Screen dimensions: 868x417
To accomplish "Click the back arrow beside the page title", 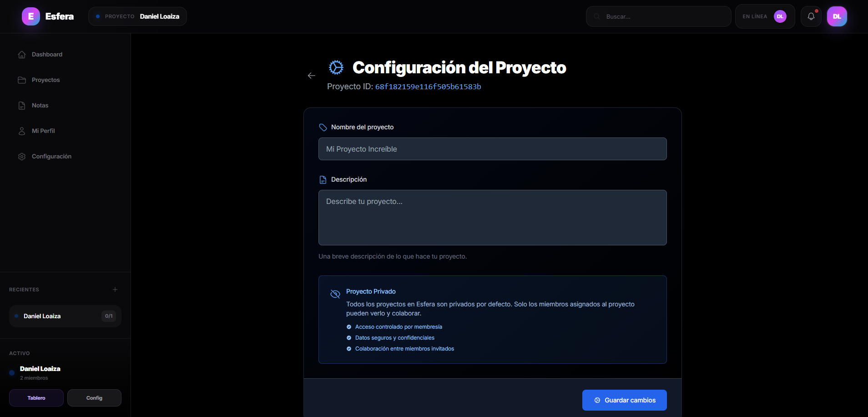I will click(312, 76).
